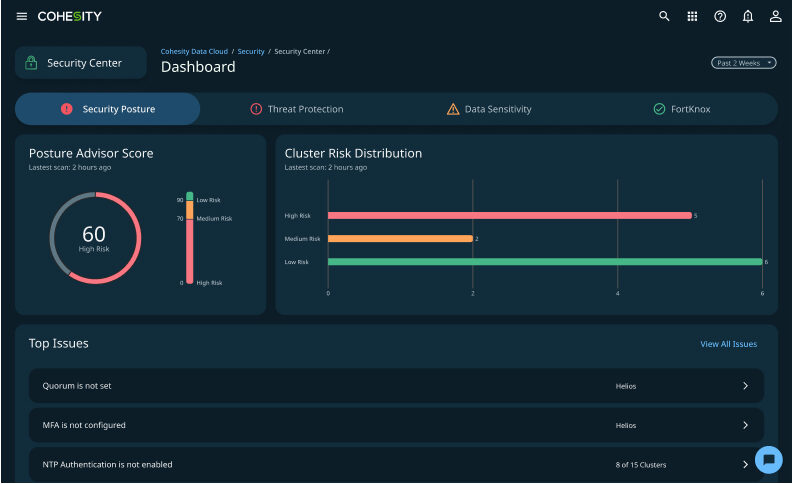This screenshot has height=484, width=792.
Task: Select 'NTP Authentication is not enabled' text
Action: pos(107,464)
